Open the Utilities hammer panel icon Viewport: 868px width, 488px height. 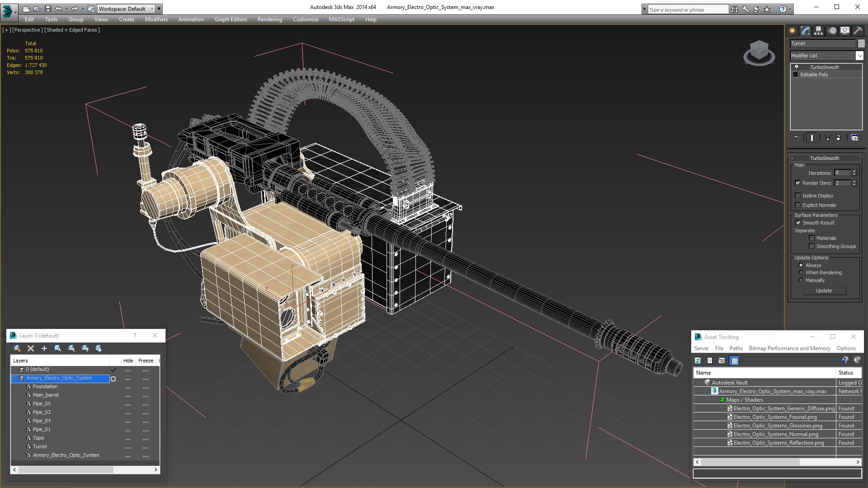tap(858, 31)
